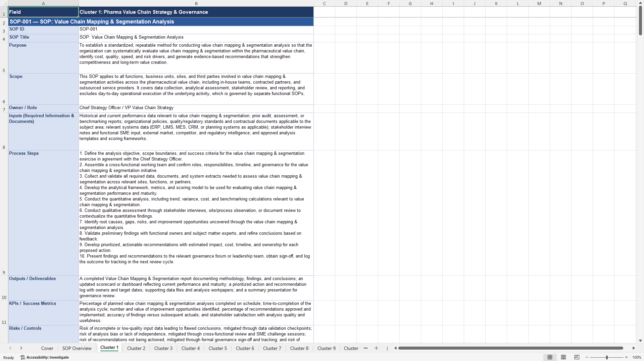The width and height of the screenshot is (644, 361).
Task: Select row 9 header
Action: pos(4,213)
